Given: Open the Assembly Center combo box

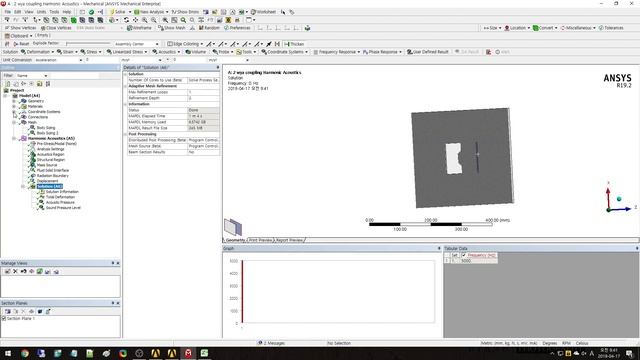Looking at the screenshot, I should (136, 44).
